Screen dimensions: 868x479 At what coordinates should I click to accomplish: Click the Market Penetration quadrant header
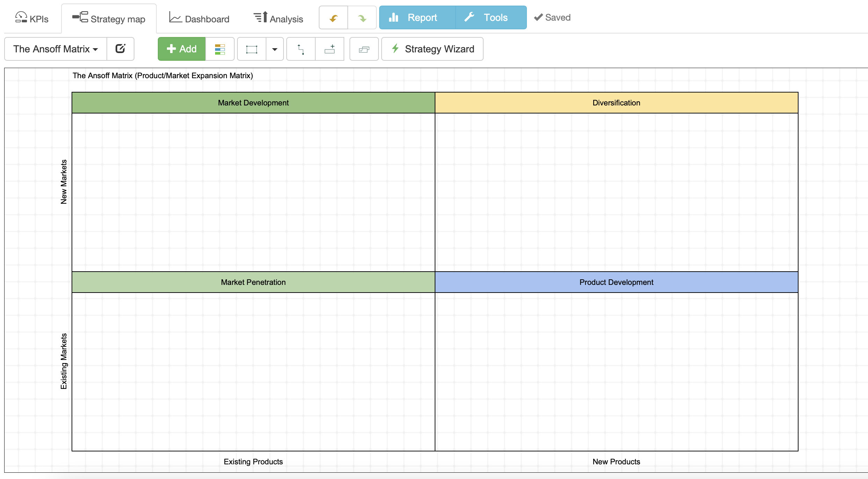pyautogui.click(x=253, y=282)
